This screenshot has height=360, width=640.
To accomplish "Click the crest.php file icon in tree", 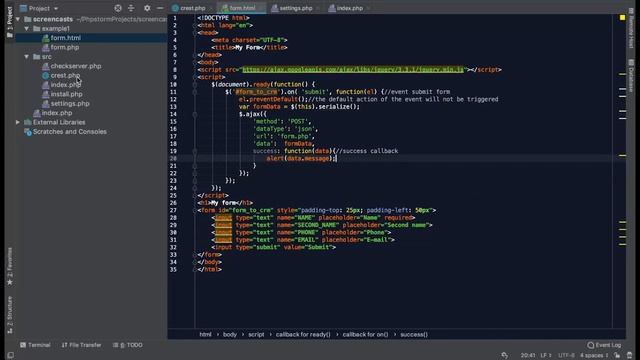I will point(46,76).
